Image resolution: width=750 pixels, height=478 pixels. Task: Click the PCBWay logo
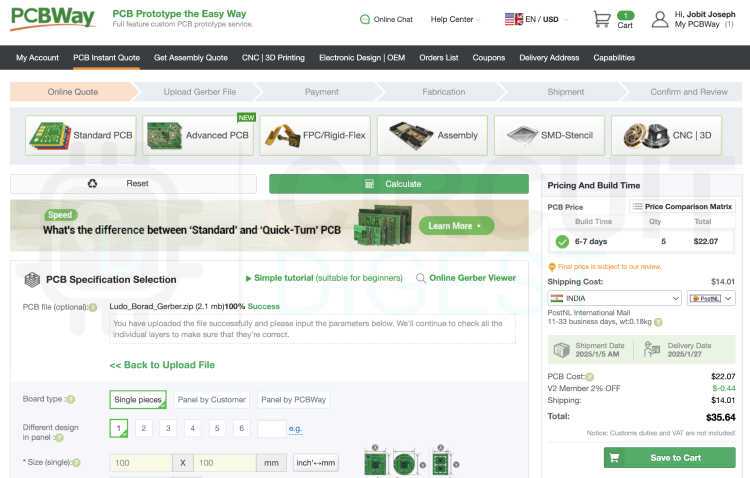[x=53, y=19]
